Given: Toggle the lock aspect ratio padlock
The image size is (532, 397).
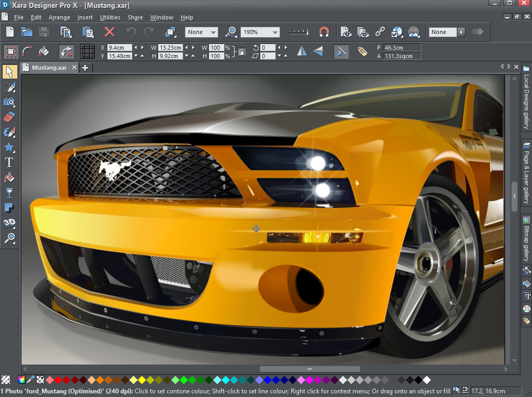Looking at the screenshot, I should 241,52.
